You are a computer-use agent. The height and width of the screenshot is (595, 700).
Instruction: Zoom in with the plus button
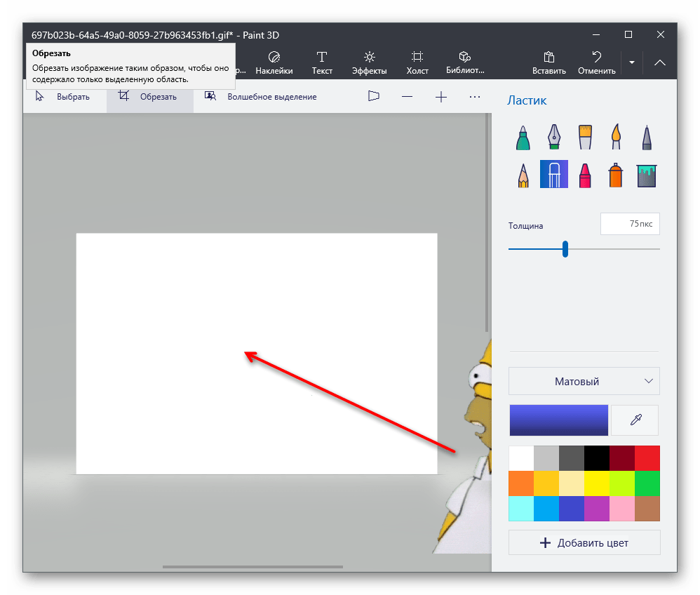pos(440,97)
